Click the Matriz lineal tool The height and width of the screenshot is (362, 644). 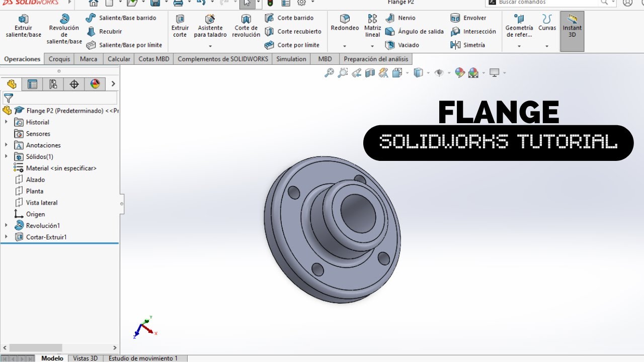[372, 25]
